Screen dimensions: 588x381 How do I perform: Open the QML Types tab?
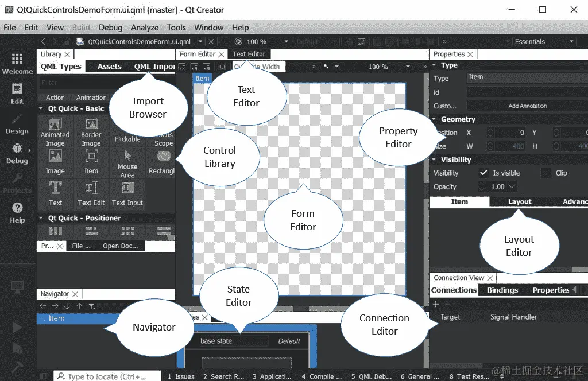(61, 67)
